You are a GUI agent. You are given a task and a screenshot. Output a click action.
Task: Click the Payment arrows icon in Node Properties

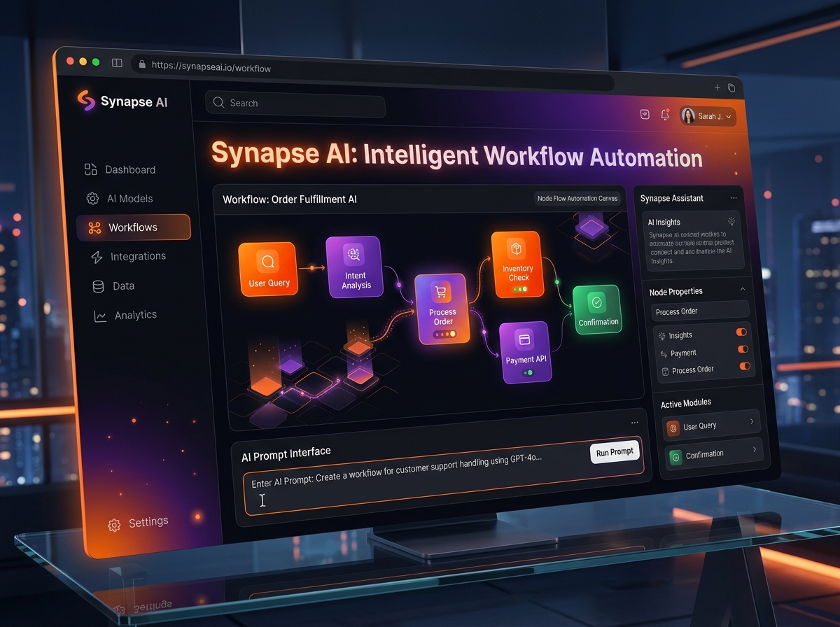point(664,354)
